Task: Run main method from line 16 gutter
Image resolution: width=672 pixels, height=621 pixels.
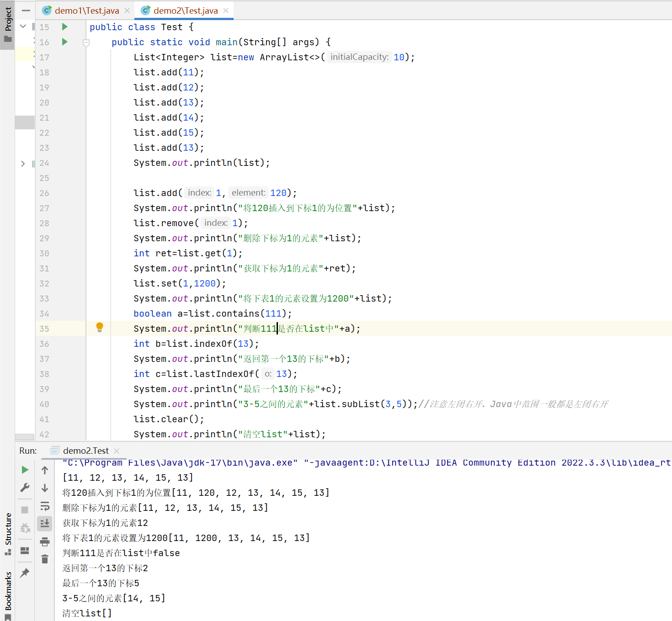Action: (65, 42)
